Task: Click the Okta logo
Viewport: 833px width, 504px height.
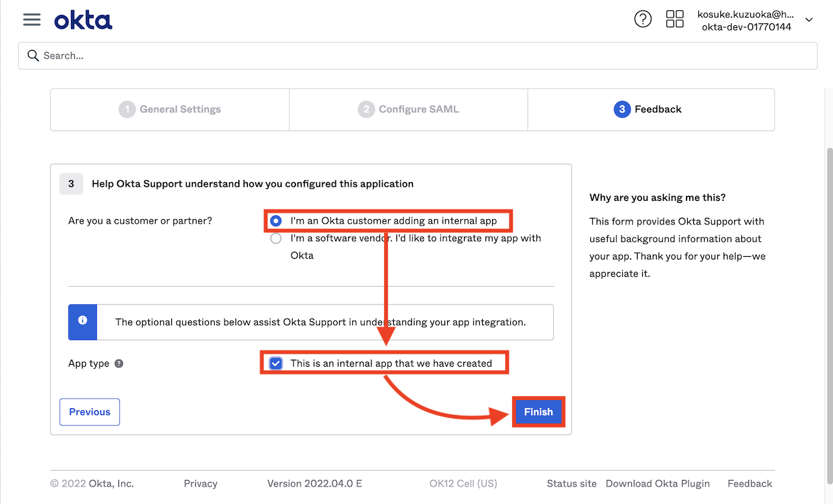Action: [83, 20]
